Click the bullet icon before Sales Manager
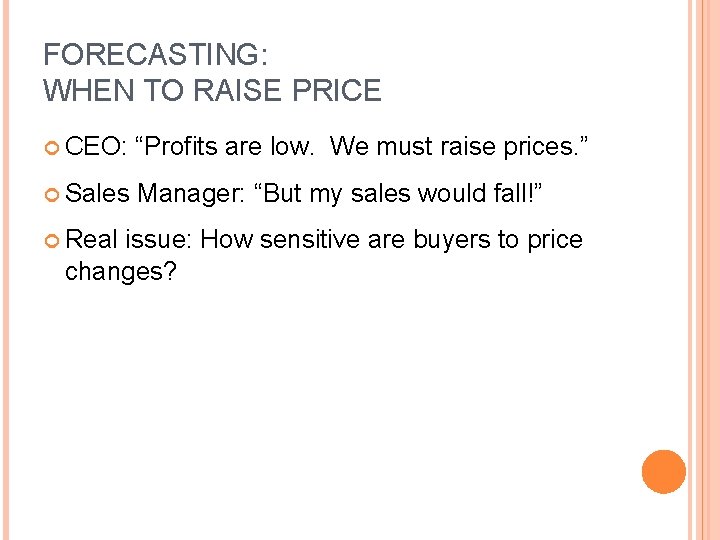 [x=52, y=196]
